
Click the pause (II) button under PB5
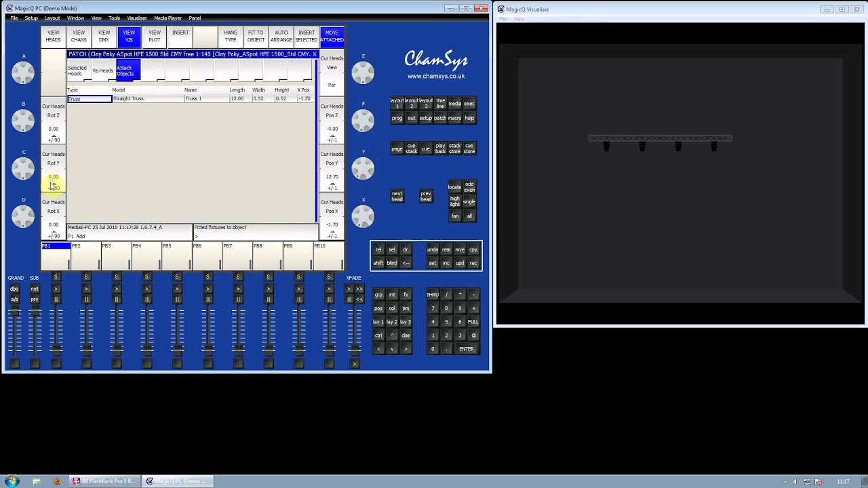[177, 299]
